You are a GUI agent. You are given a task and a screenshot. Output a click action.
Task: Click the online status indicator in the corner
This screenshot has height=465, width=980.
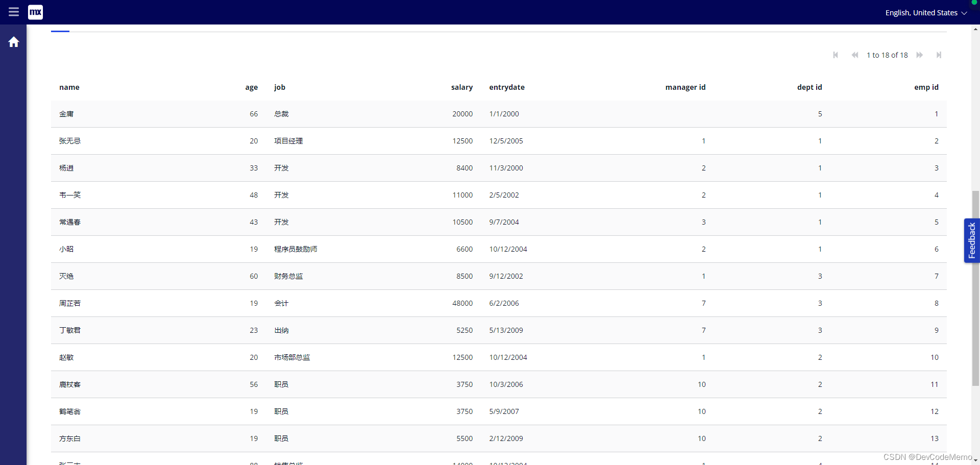click(973, 3)
